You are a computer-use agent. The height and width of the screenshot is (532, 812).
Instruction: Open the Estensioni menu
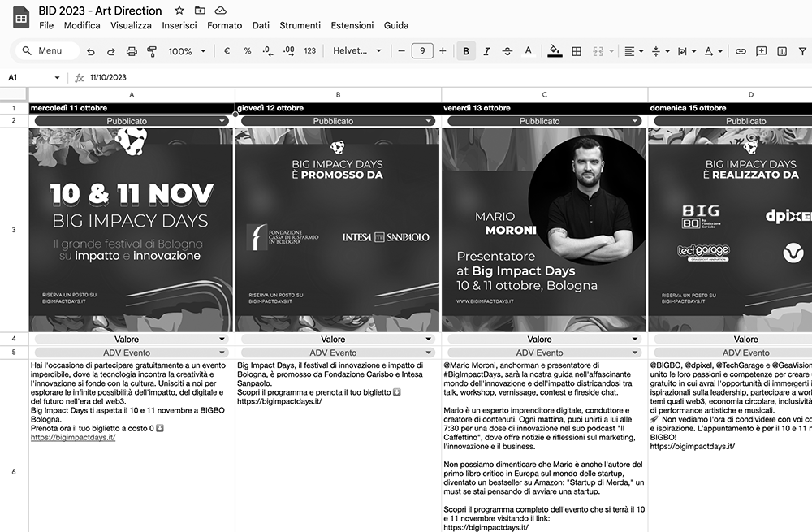352,25
